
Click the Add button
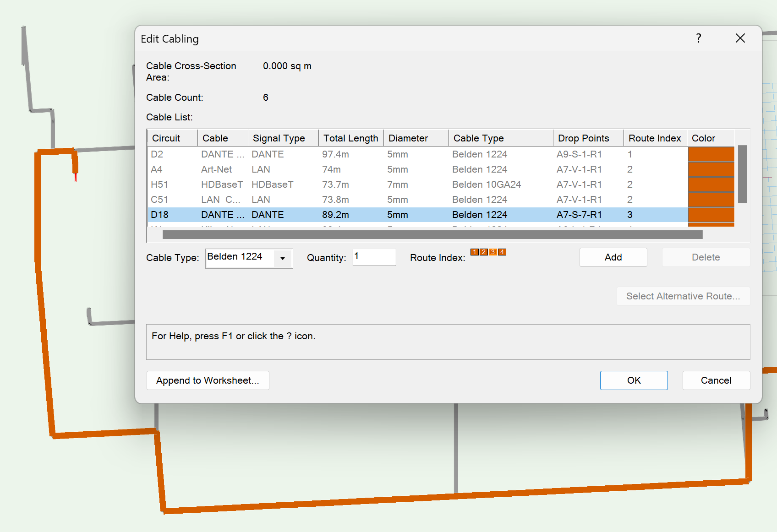tap(613, 257)
